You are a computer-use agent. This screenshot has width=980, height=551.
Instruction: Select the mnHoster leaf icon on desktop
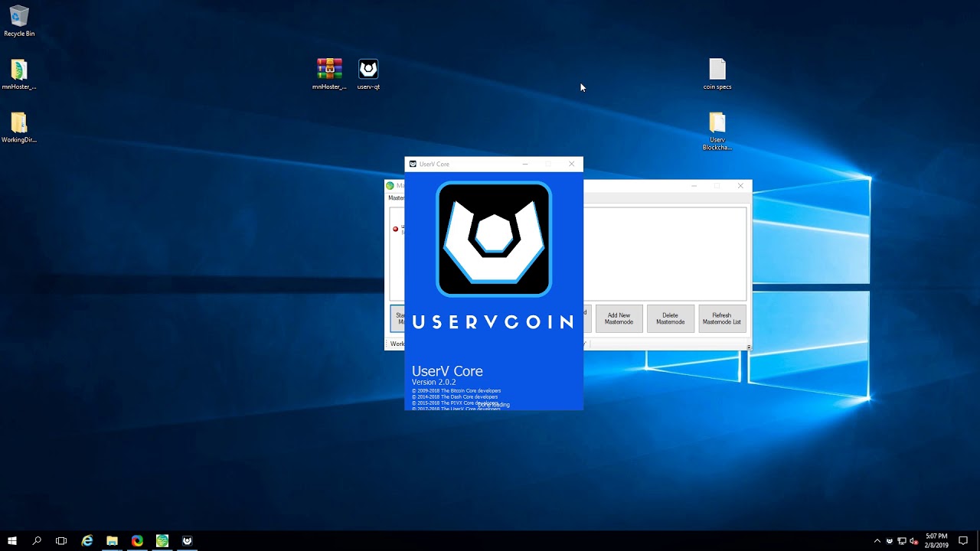tap(19, 74)
